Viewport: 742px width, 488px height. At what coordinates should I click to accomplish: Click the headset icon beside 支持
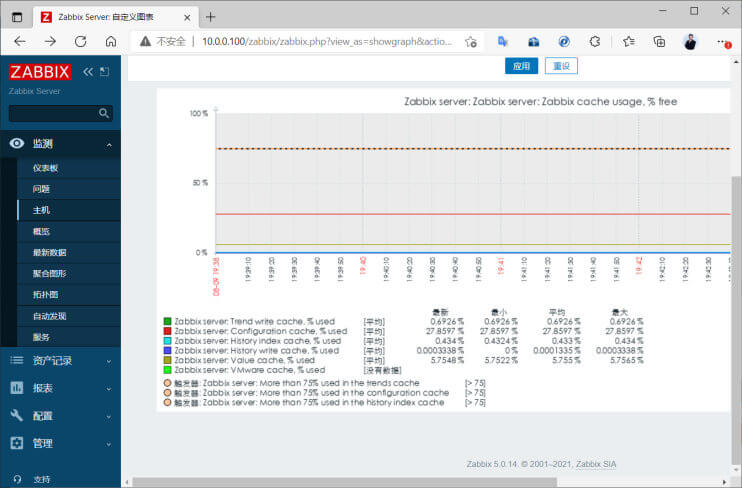tap(18, 479)
